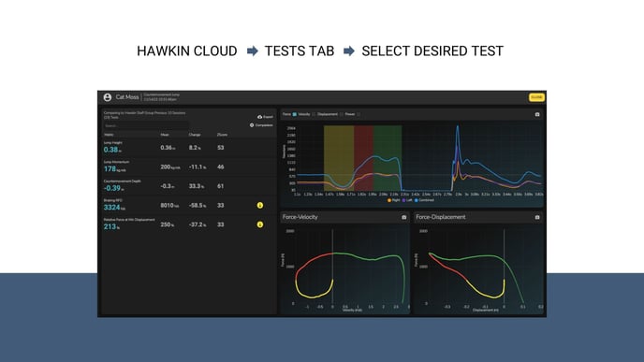Click the Comparison button label

(x=264, y=125)
